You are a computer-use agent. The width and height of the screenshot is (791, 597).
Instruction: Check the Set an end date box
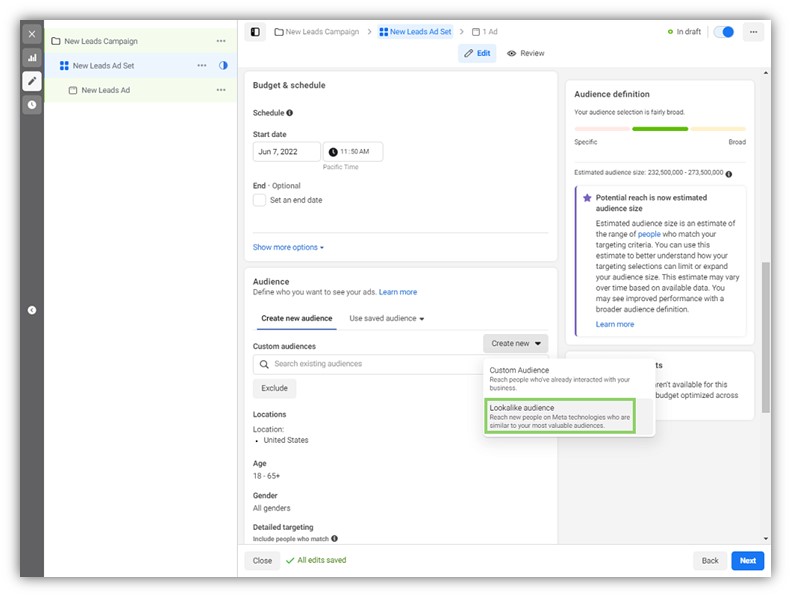(x=260, y=200)
